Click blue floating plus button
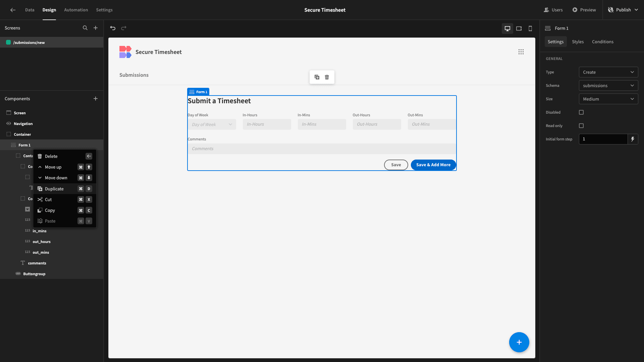The height and width of the screenshot is (362, 644). pyautogui.click(x=519, y=342)
